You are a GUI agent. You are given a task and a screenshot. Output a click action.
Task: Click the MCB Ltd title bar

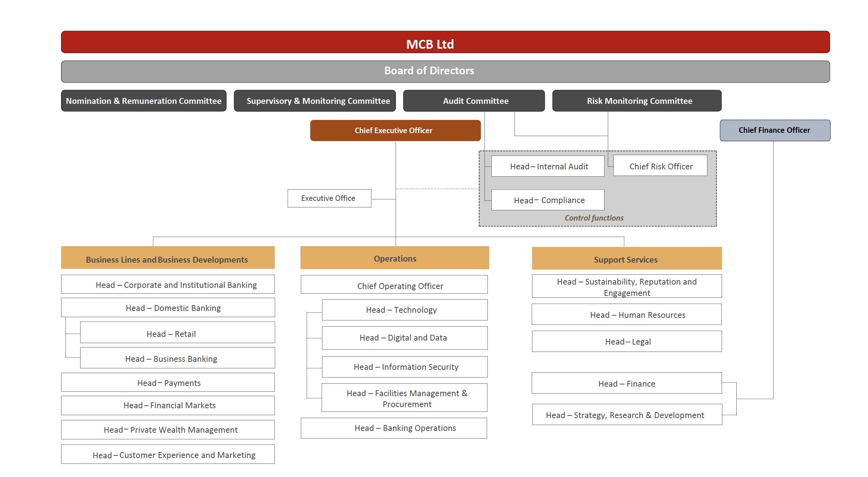click(445, 42)
